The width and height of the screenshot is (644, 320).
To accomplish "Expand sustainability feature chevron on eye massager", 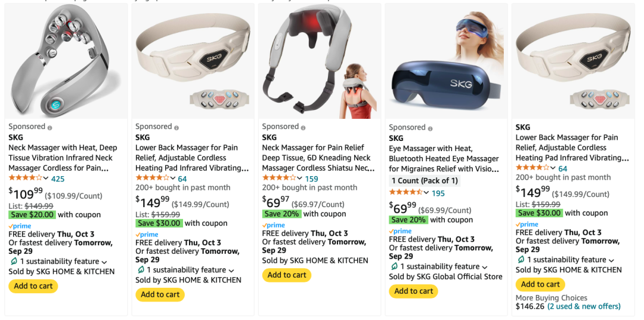I will (x=485, y=267).
